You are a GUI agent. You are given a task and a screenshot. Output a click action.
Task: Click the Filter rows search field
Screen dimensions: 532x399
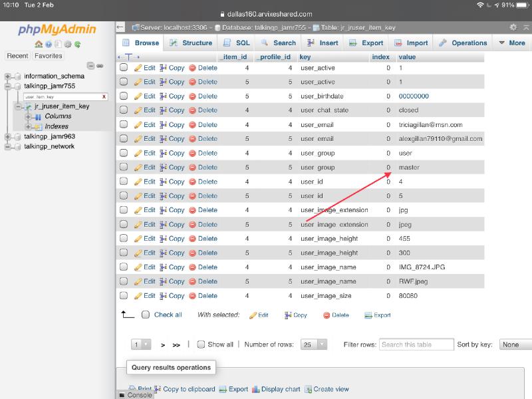click(416, 344)
